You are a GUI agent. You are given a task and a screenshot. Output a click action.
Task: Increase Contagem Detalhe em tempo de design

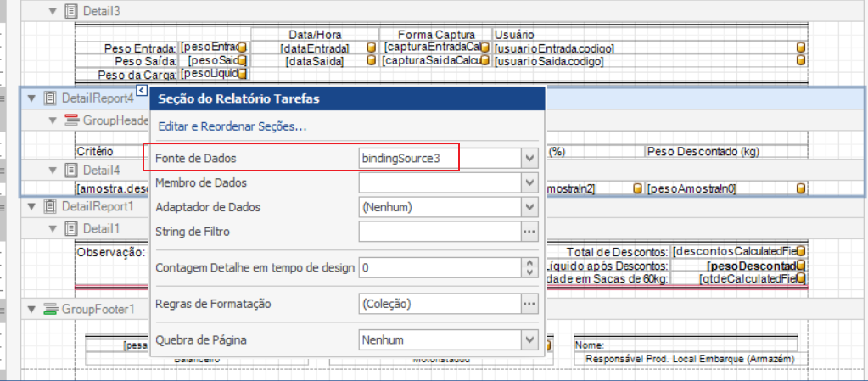pyautogui.click(x=529, y=264)
